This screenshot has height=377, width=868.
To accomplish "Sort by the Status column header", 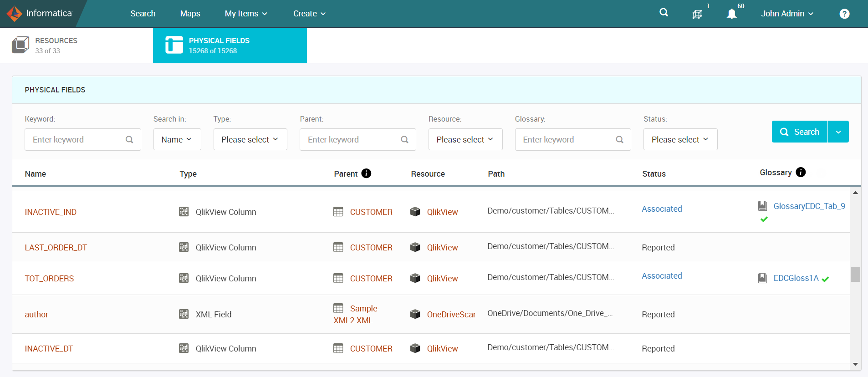I will click(654, 173).
